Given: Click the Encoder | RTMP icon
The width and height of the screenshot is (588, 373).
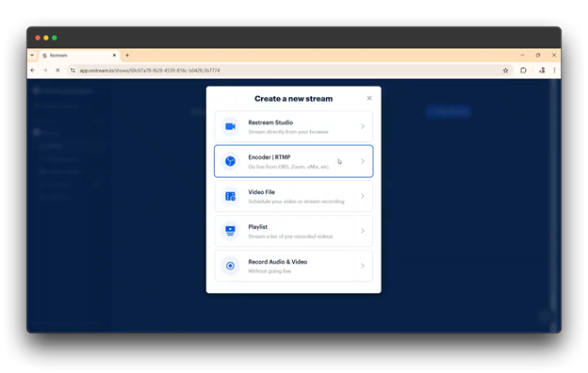Looking at the screenshot, I should click(x=230, y=161).
